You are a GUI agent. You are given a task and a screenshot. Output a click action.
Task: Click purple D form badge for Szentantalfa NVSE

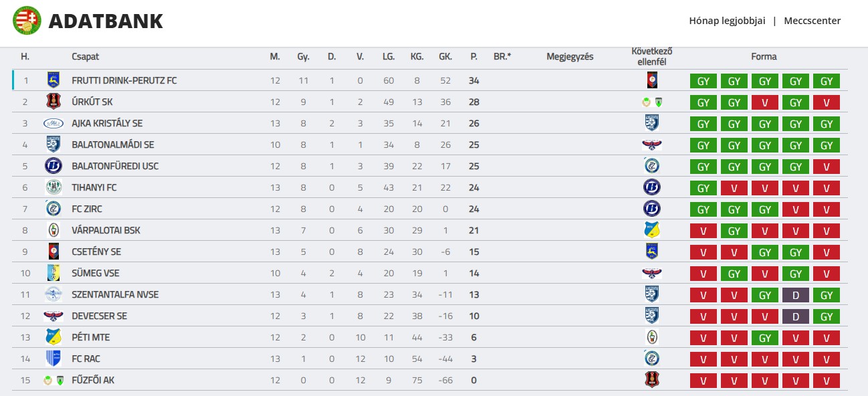tap(796, 295)
